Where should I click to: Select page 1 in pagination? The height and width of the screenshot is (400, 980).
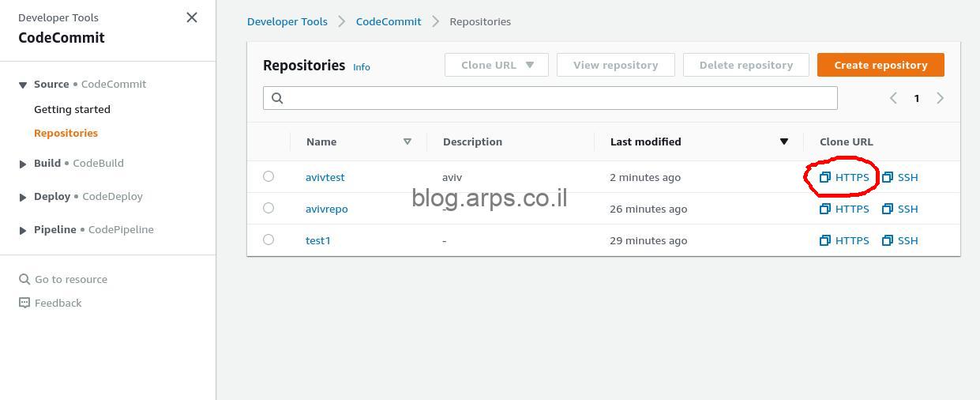(x=917, y=98)
